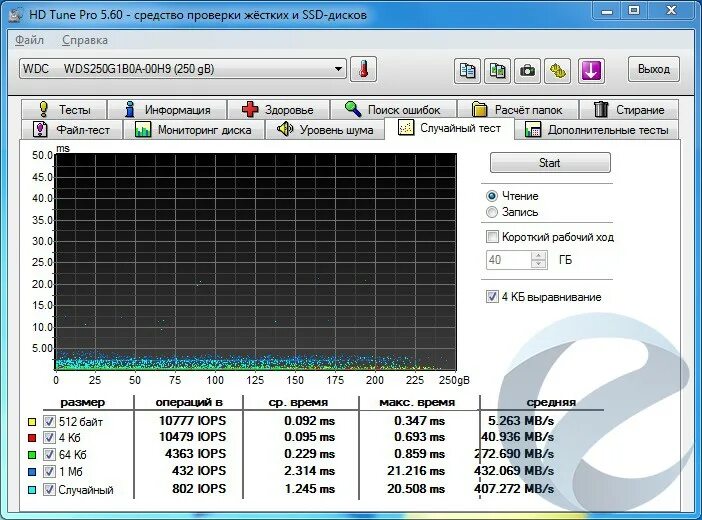Toggle the Случайный checkbox

coord(49,490)
